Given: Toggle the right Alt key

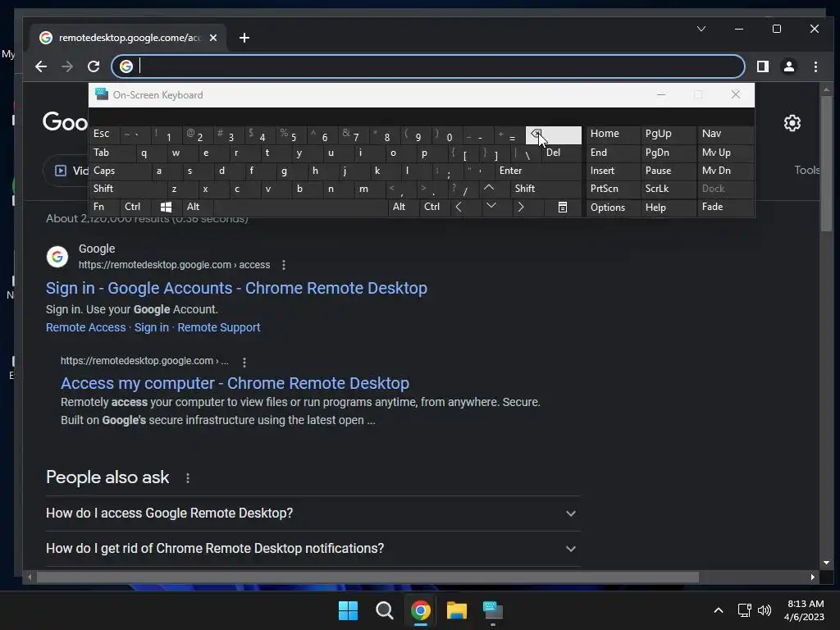Looking at the screenshot, I should tap(404, 207).
